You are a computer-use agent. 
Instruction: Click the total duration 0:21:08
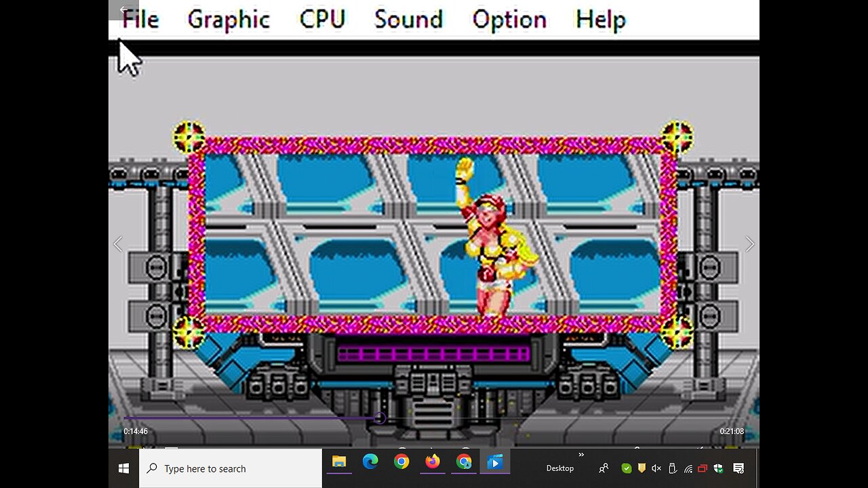click(732, 432)
